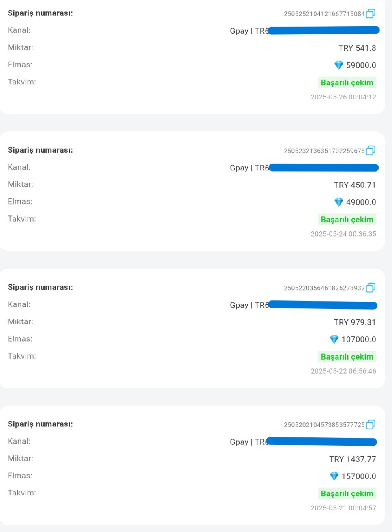Screen dimensions: 392x532
Task: Click diamond value 49000.0
Action: pyautogui.click(x=361, y=202)
